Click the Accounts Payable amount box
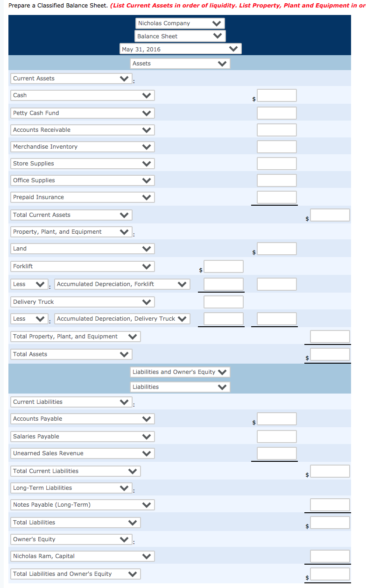The width and height of the screenshot is (366, 588). (x=276, y=418)
